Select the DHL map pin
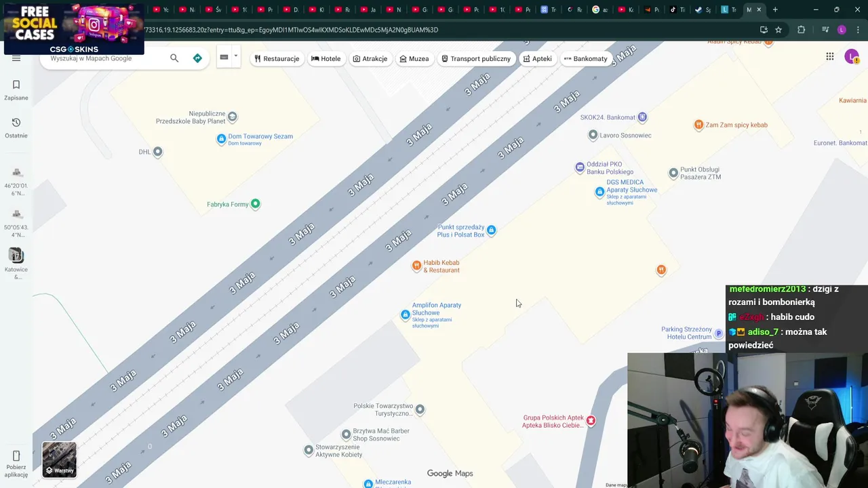 pyautogui.click(x=158, y=152)
